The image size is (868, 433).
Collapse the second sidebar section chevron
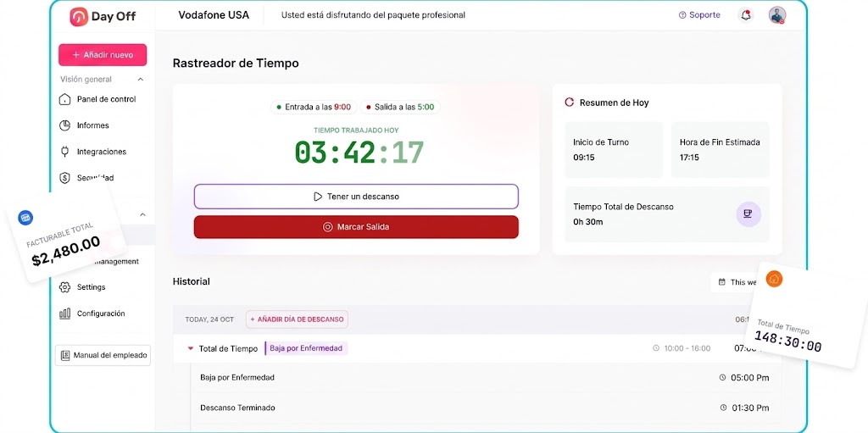point(142,214)
